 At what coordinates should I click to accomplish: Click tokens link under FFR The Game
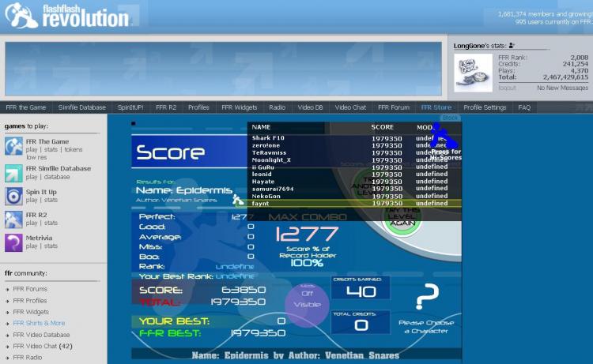pos(74,149)
